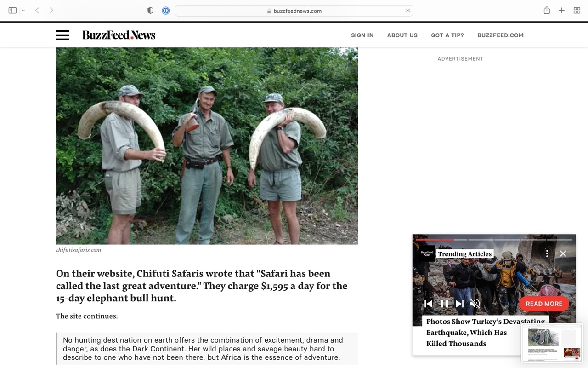Skip to the next trending article
Screen dimensions: 588x368
pyautogui.click(x=459, y=304)
